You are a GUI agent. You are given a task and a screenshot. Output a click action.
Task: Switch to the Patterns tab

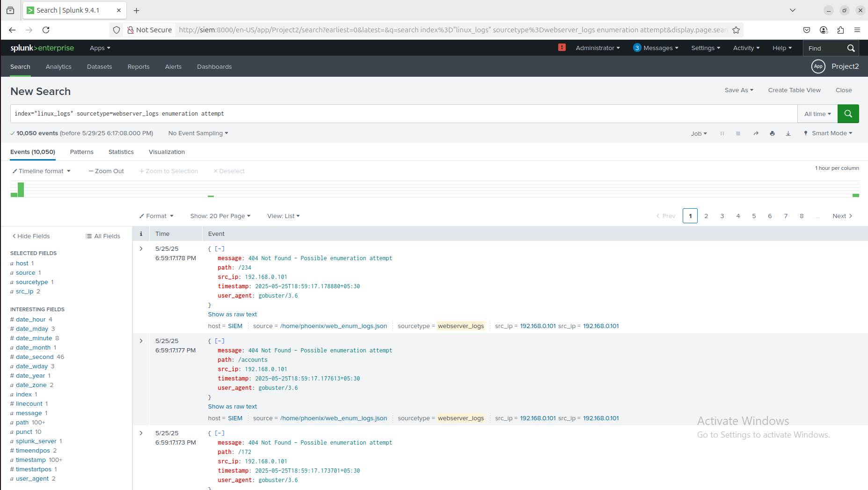click(82, 152)
